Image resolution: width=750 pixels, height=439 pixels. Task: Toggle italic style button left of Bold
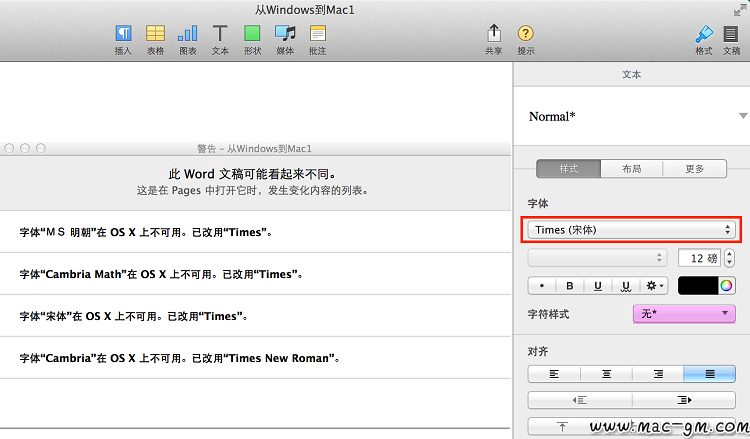tap(542, 286)
